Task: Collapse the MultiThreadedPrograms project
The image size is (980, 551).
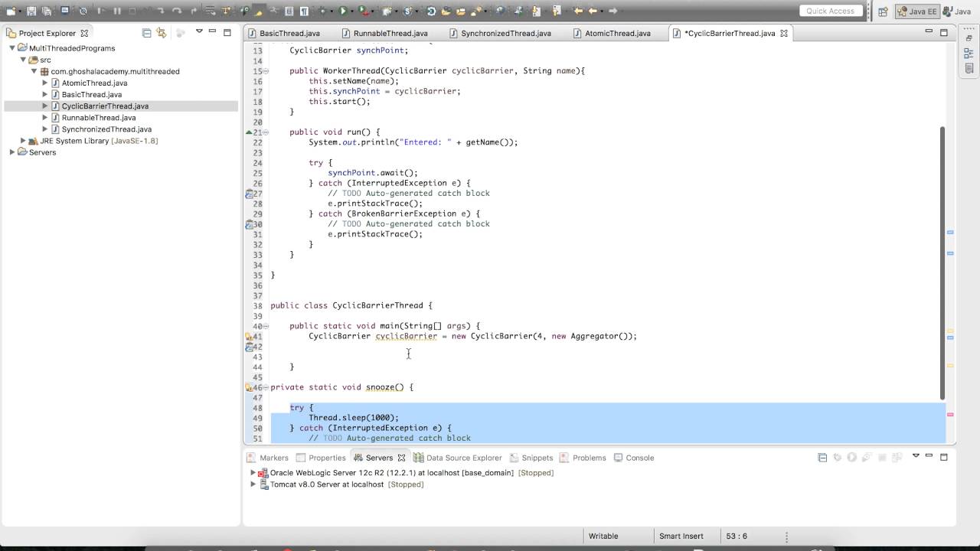Action: coord(12,48)
